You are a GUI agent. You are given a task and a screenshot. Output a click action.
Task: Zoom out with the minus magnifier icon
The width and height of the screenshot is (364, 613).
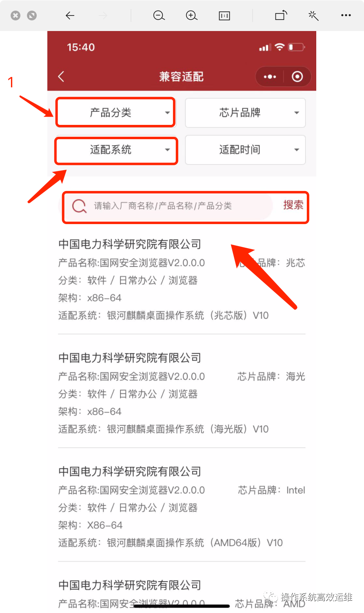pos(159,16)
